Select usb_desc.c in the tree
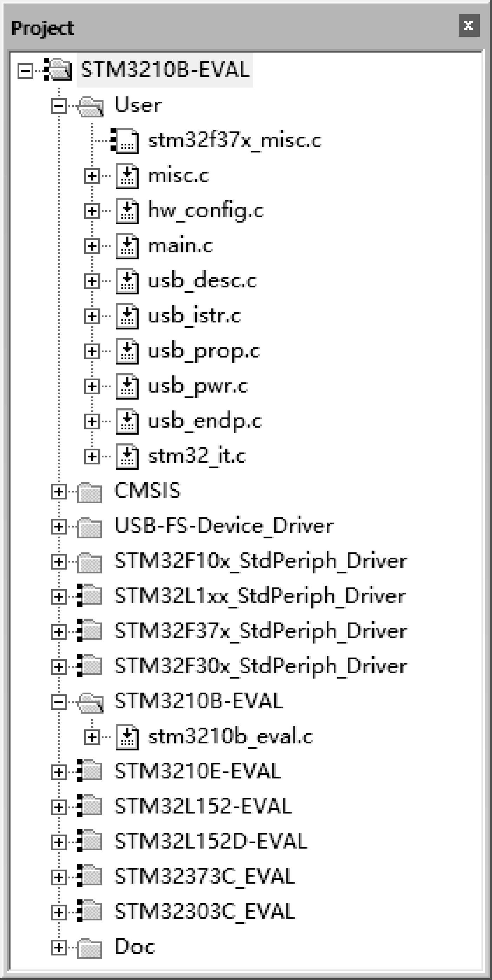This screenshot has height=980, width=492. point(202,281)
